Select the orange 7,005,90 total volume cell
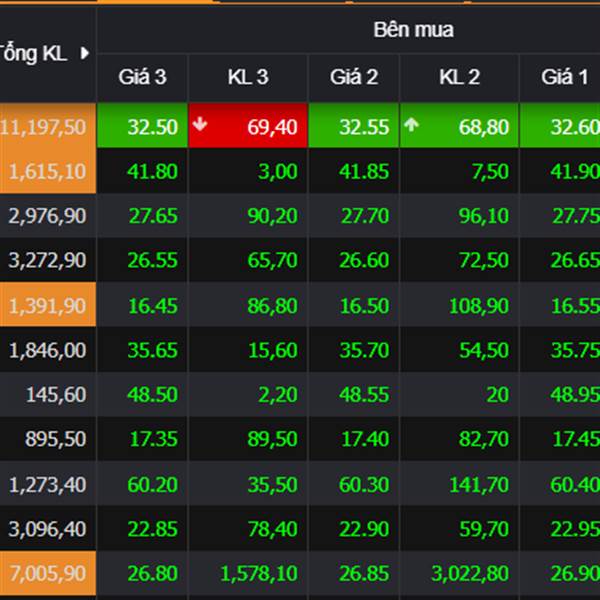The width and height of the screenshot is (600, 600). (46, 573)
